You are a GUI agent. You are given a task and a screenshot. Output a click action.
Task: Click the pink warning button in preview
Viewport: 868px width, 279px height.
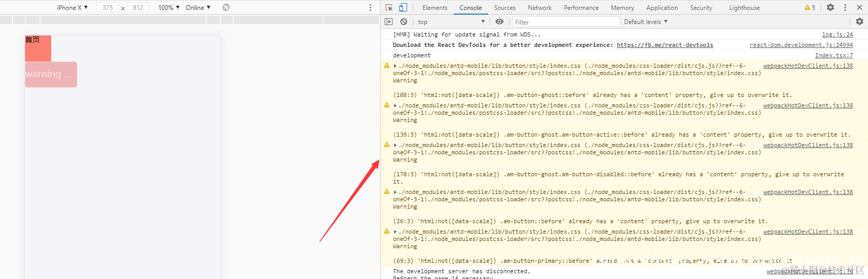point(51,75)
